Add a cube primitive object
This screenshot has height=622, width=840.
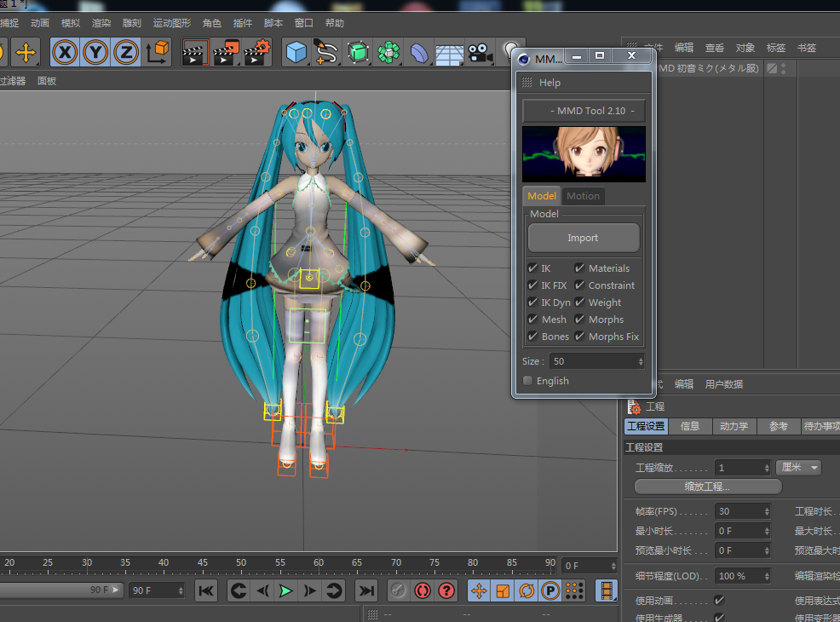(x=296, y=53)
